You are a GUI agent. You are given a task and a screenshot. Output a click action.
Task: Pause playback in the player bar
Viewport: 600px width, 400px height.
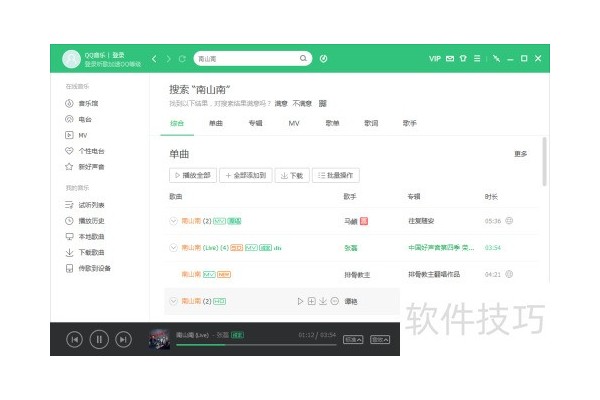click(99, 340)
